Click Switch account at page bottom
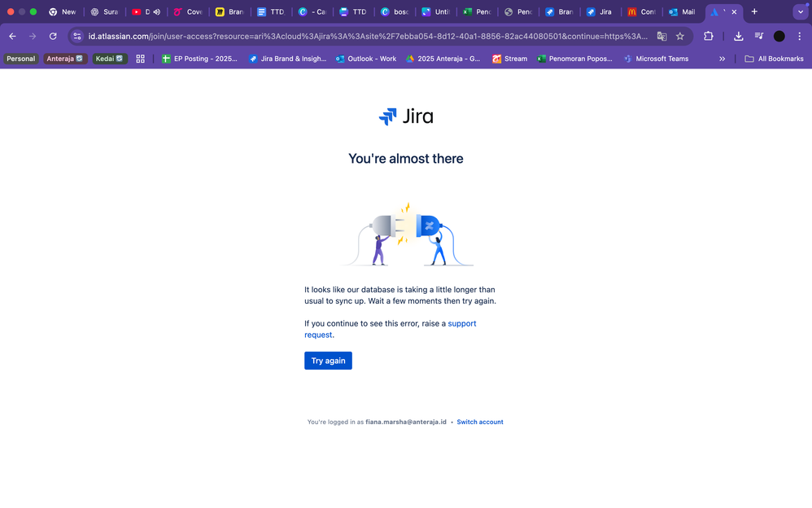 [x=480, y=422]
